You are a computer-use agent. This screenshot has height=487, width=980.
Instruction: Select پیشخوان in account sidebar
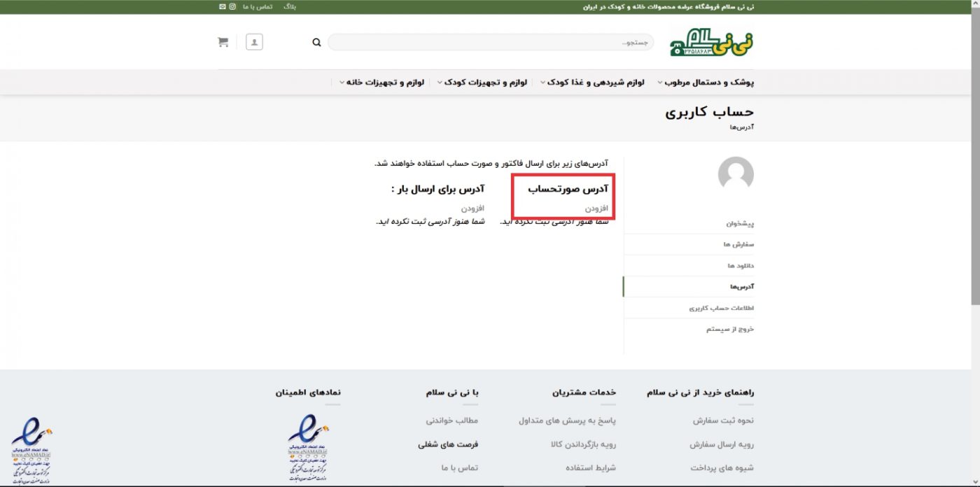pos(739,224)
